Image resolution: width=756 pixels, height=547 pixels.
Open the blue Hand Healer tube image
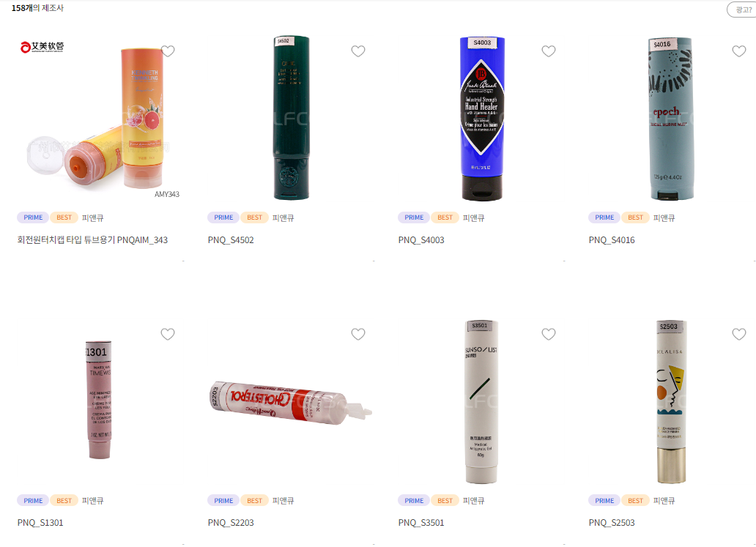482,119
